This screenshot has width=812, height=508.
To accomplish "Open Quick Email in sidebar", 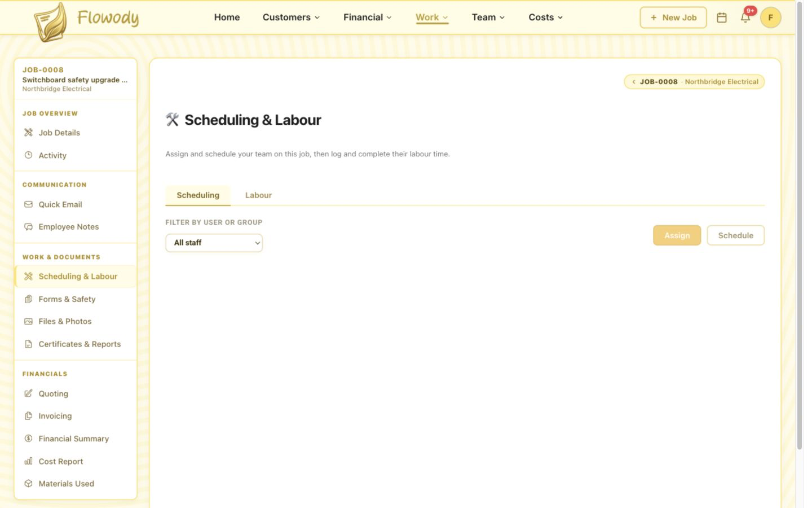I will (76, 204).
